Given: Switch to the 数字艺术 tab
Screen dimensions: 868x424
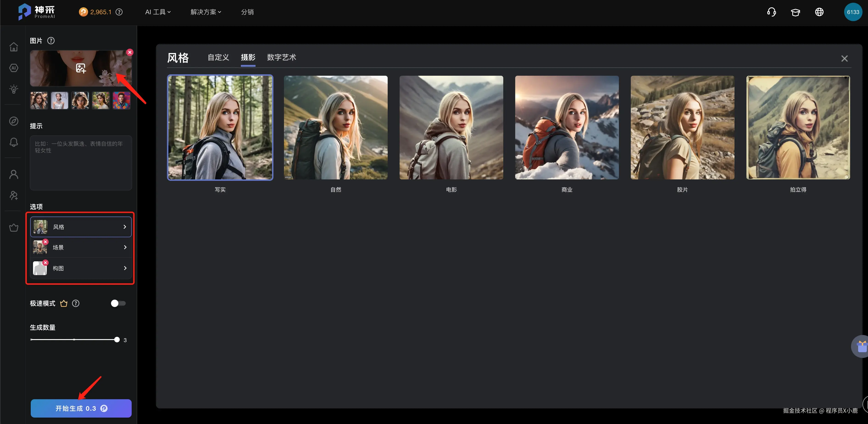Looking at the screenshot, I should (x=281, y=57).
